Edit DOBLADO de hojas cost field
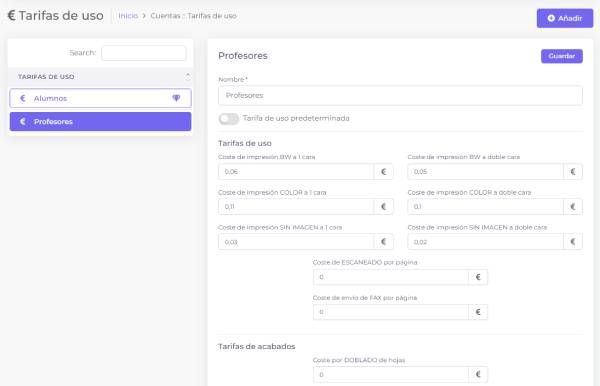Viewport: 600px width, 386px height. 391,375
